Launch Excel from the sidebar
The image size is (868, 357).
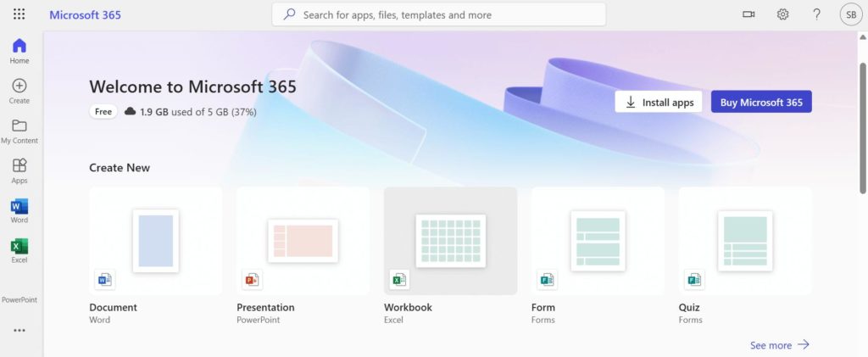coord(19,251)
